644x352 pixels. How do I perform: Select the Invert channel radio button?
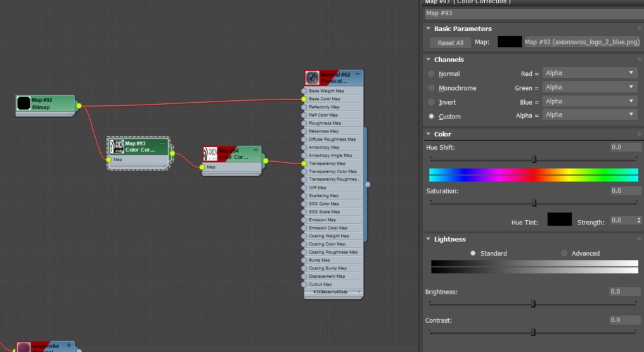[431, 102]
